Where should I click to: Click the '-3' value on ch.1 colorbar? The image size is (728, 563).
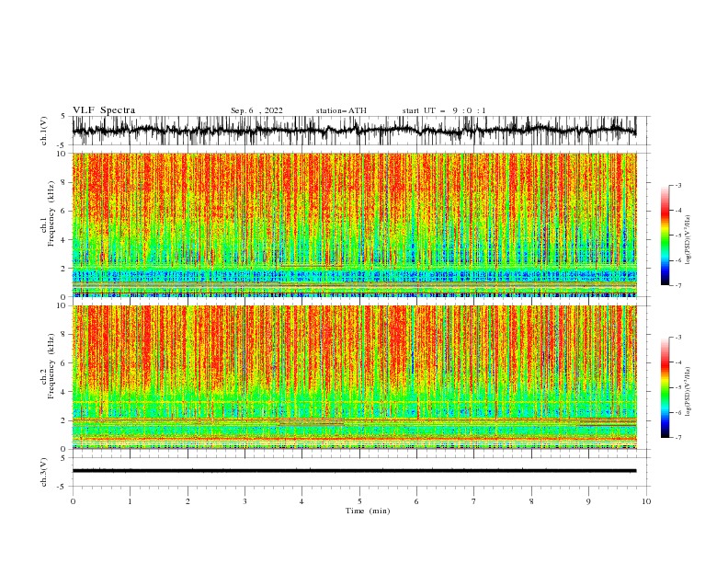677,185
